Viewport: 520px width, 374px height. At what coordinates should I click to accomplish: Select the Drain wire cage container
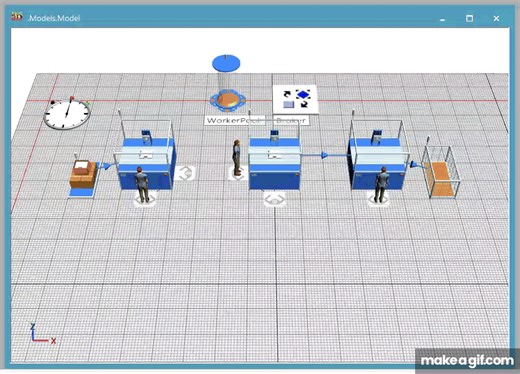pos(441,173)
